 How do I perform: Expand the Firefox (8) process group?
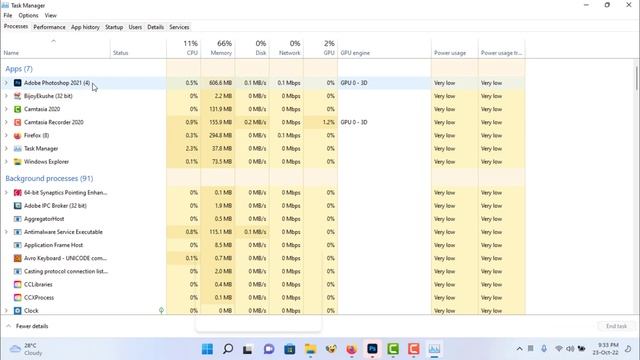pos(6,135)
